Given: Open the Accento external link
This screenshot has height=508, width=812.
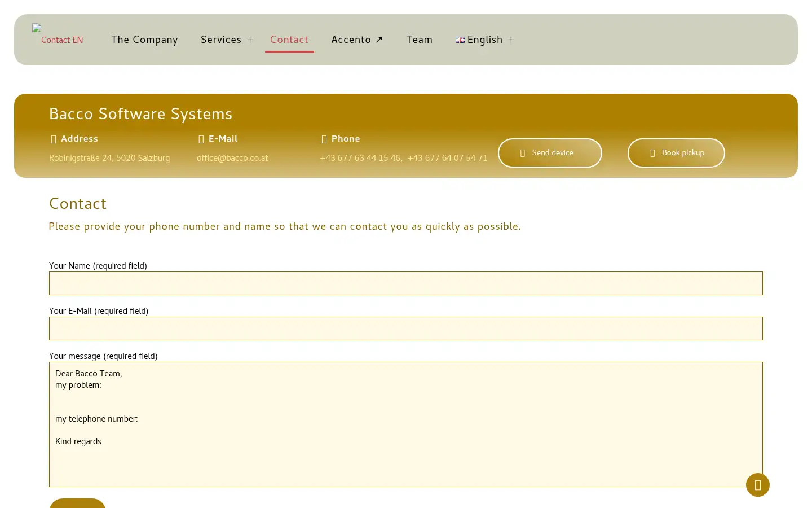Looking at the screenshot, I should 357,40.
